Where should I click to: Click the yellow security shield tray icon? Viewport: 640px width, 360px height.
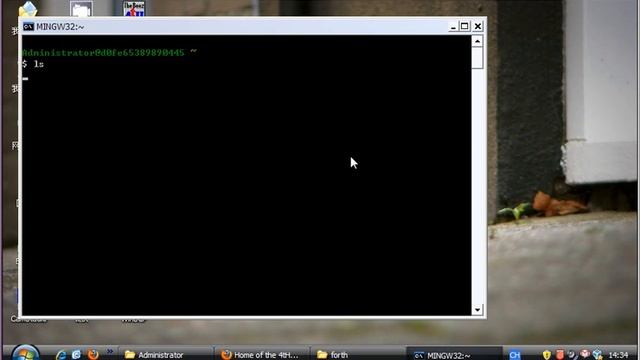coord(547,355)
